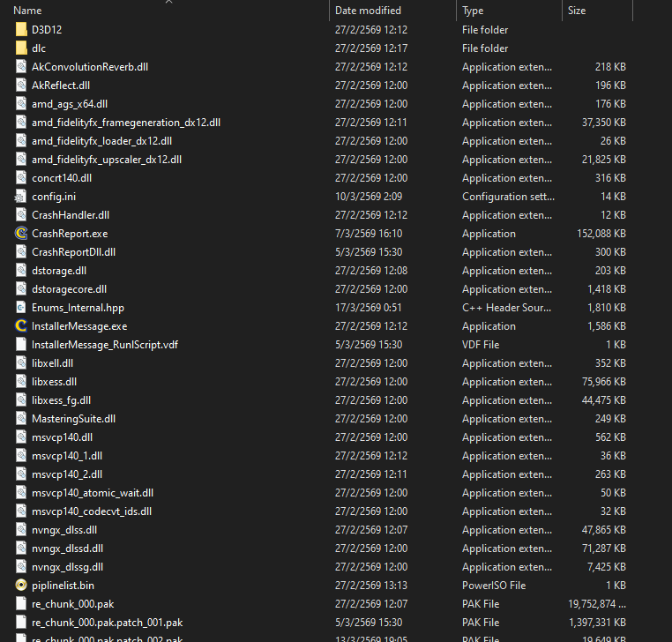Select the dstoragecore.dll file entry
The height and width of the screenshot is (642, 672).
tap(69, 289)
